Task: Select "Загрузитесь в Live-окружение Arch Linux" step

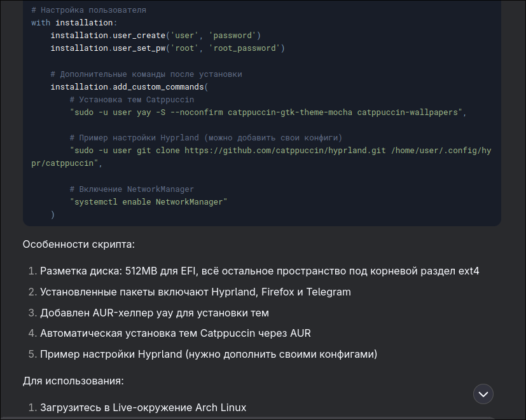Action: coord(143,407)
